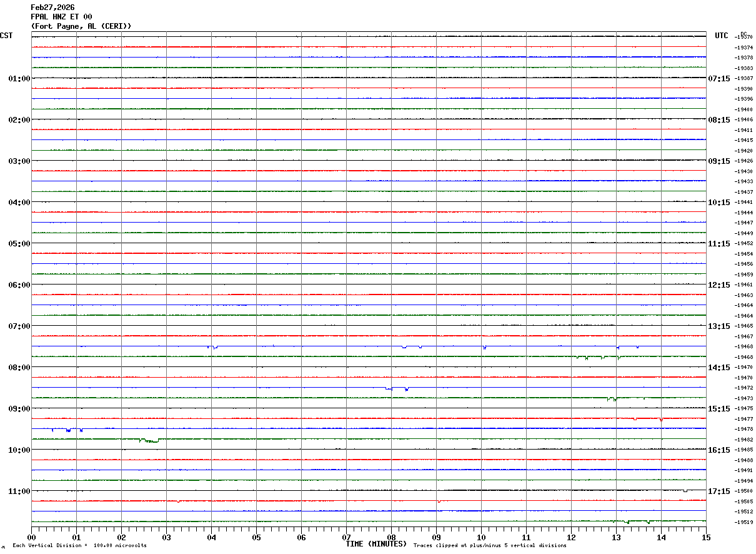Viewport: 756px width, 554px height.
Task: Click the 07:15 UTC time label
Action: [x=719, y=79]
